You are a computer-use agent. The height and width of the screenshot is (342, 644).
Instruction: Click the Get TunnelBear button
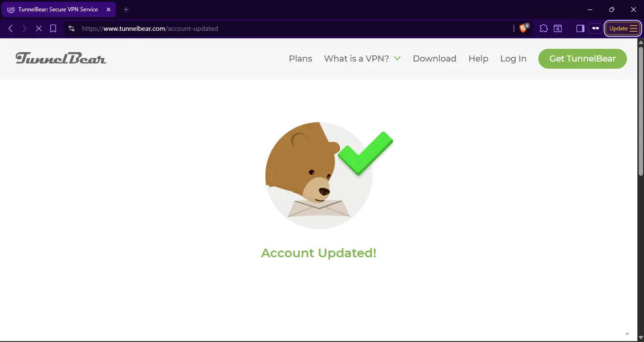pyautogui.click(x=582, y=59)
